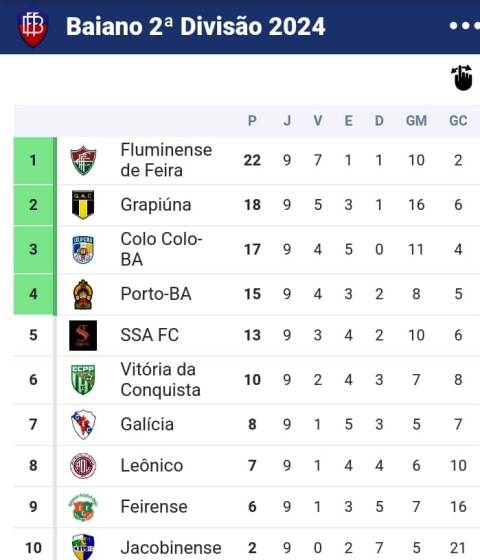
Task: Select the Colo Colo-BA crest
Action: click(83, 249)
